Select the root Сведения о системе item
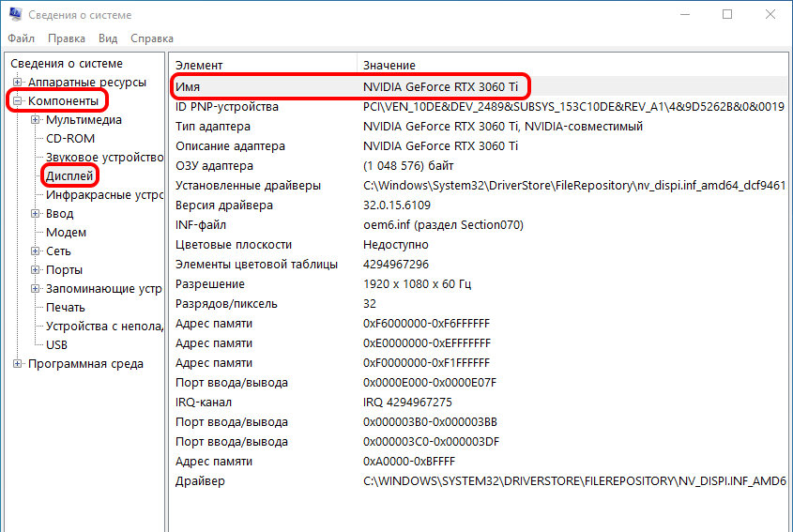This screenshot has width=793, height=532. pos(67,64)
